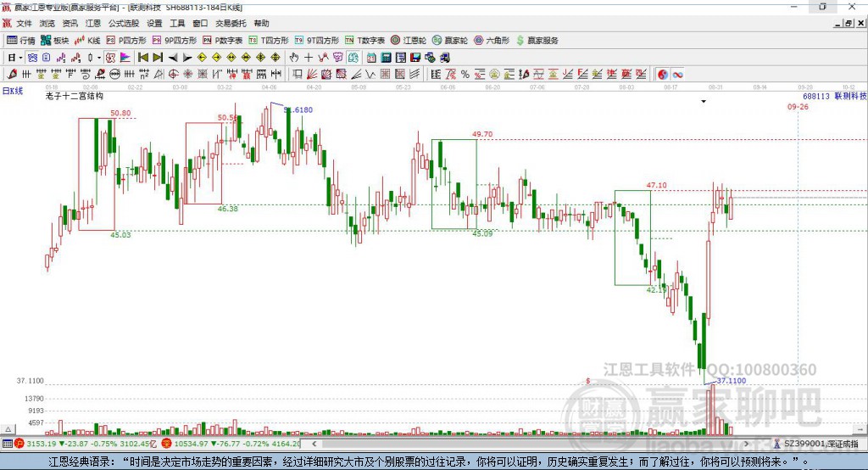Select the zigzag wave line tool

coord(370,75)
